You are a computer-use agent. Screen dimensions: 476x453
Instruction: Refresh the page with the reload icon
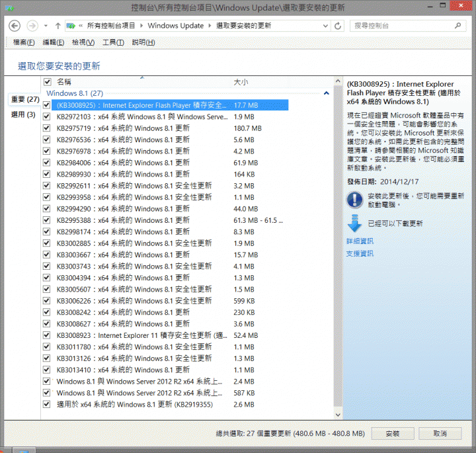click(x=338, y=26)
